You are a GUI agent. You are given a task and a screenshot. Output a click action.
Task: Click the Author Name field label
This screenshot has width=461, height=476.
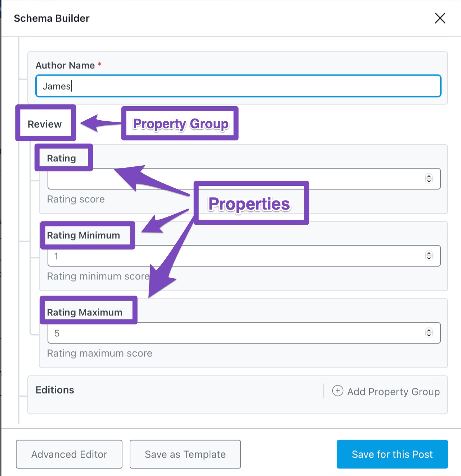coord(65,65)
